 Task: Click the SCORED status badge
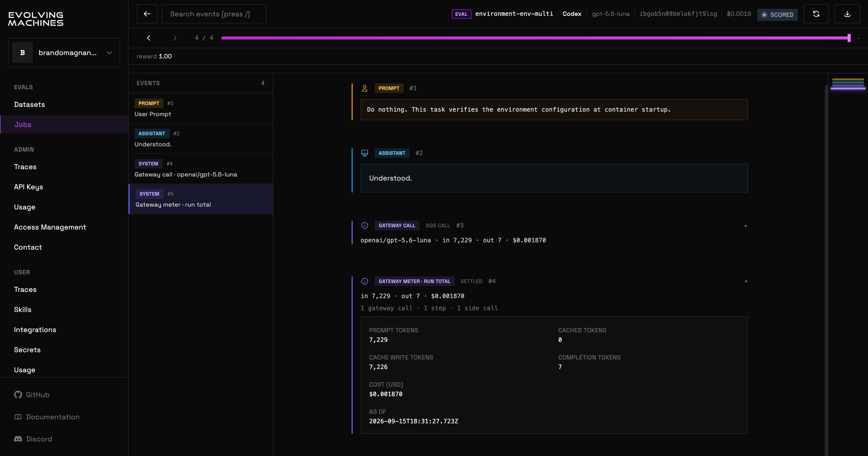777,15
